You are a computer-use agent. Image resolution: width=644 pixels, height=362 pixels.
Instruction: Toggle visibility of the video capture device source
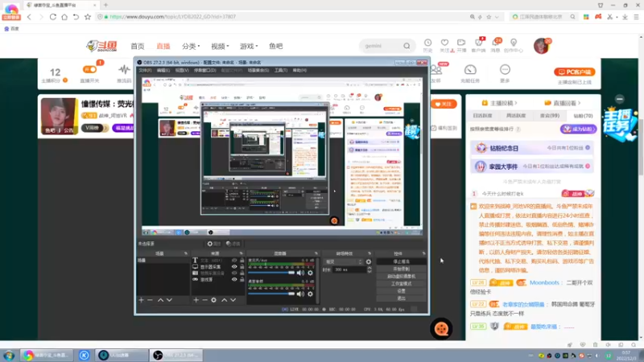pyautogui.click(x=234, y=273)
